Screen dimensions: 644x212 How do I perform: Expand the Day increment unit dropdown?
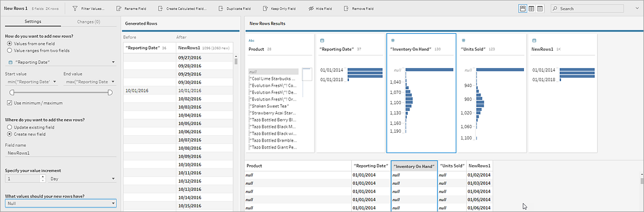tap(82, 179)
